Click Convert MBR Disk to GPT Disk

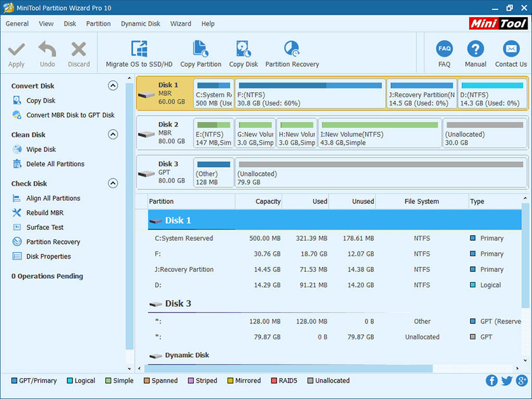coord(70,115)
